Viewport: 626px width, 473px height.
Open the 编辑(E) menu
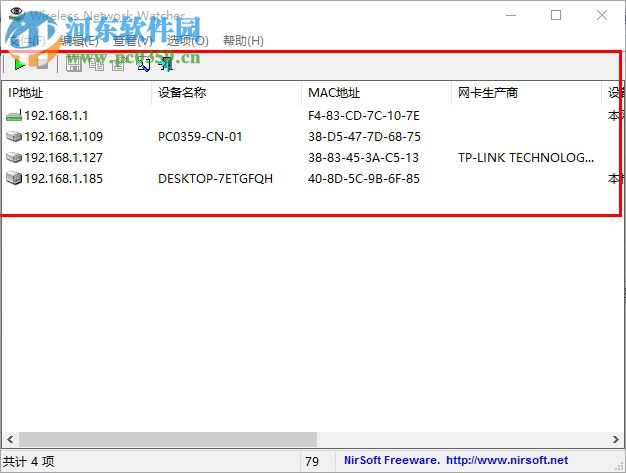tap(79, 40)
